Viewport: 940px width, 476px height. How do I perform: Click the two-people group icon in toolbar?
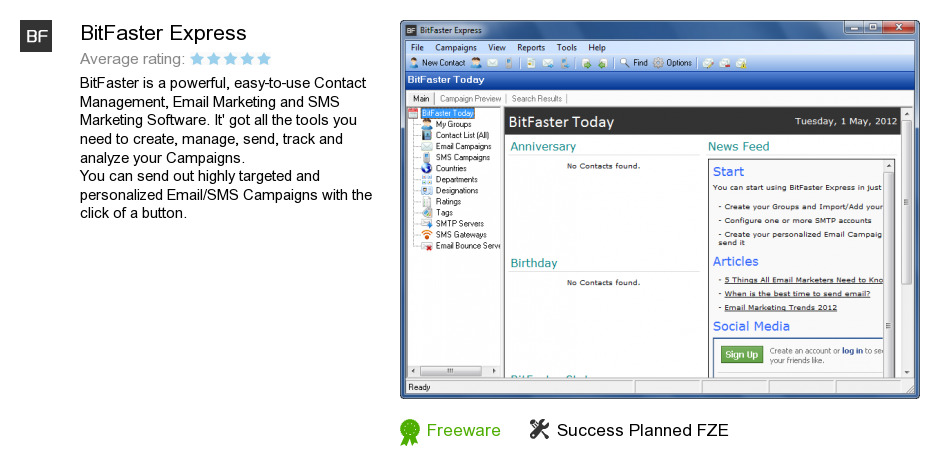click(x=476, y=62)
